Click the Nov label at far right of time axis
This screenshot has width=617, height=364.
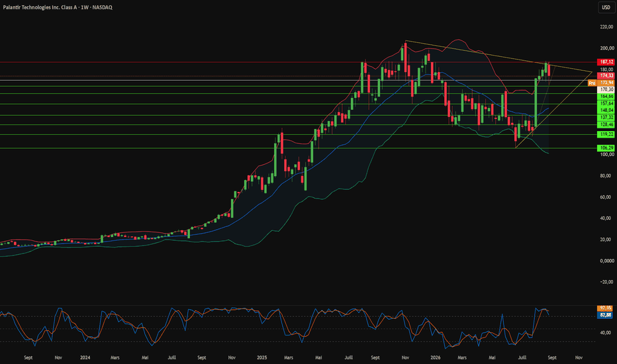coord(579,357)
